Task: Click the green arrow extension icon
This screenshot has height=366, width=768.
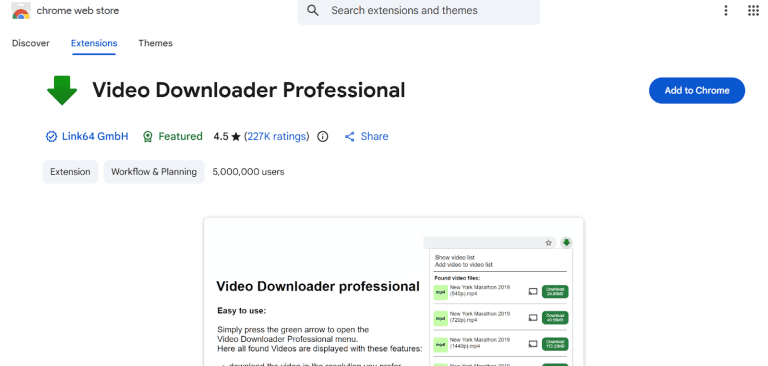Action: coord(62,91)
